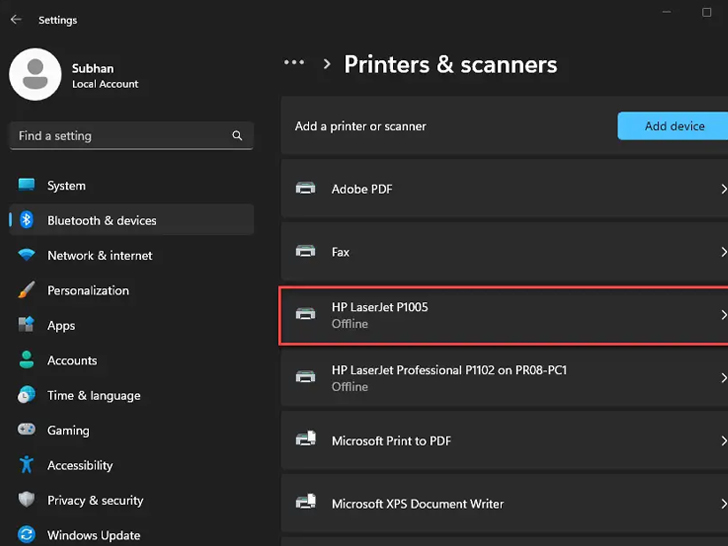Viewport: 728px width, 546px height.
Task: Click the Network wifi icon
Action: click(x=26, y=255)
